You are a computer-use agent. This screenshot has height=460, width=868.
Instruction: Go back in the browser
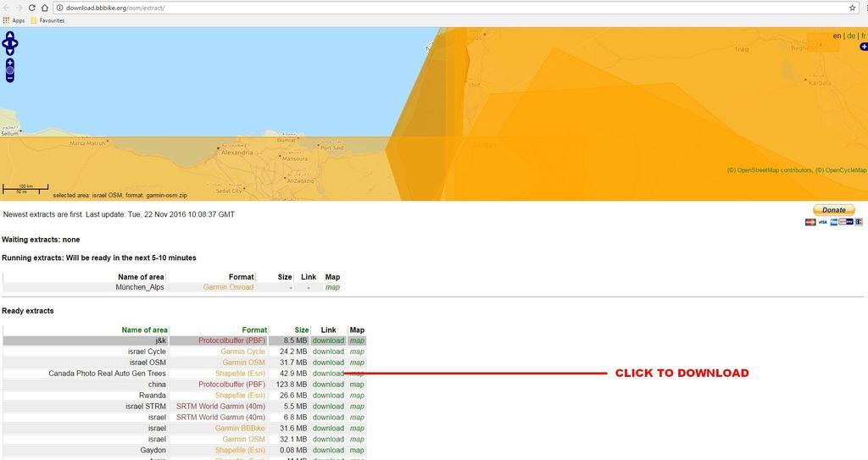pyautogui.click(x=6, y=8)
